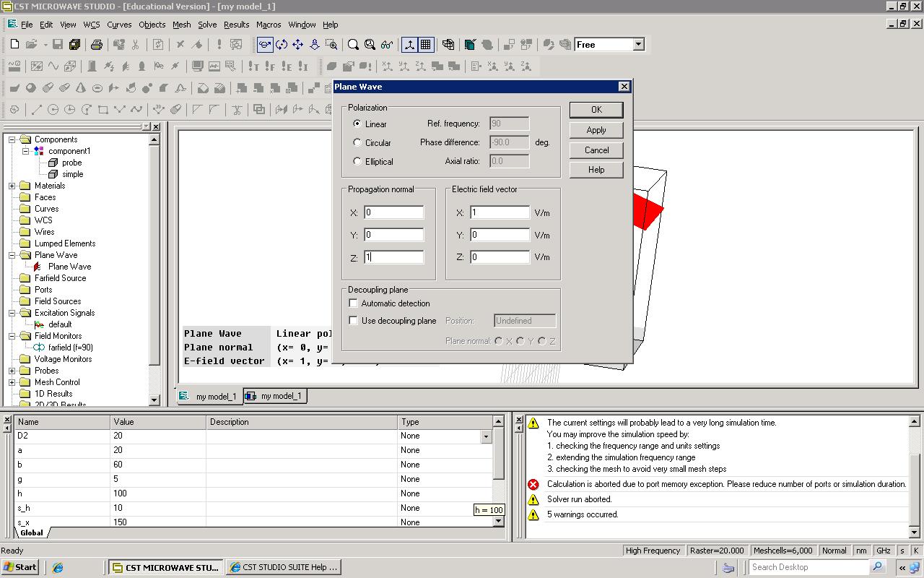Image resolution: width=924 pixels, height=578 pixels.
Task: Expand the Materials tree folder
Action: (12, 186)
